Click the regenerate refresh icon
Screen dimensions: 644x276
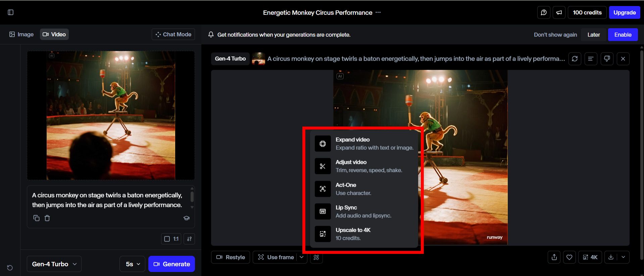pos(575,59)
